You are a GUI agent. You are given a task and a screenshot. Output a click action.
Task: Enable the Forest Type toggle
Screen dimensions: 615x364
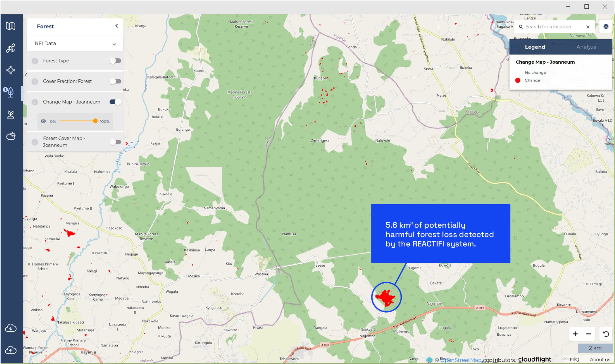(115, 61)
